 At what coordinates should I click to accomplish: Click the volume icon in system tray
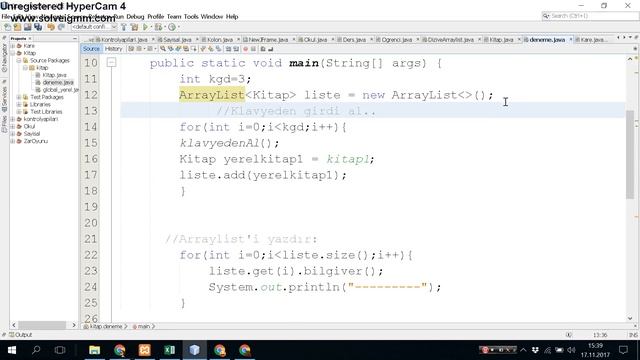(571, 350)
